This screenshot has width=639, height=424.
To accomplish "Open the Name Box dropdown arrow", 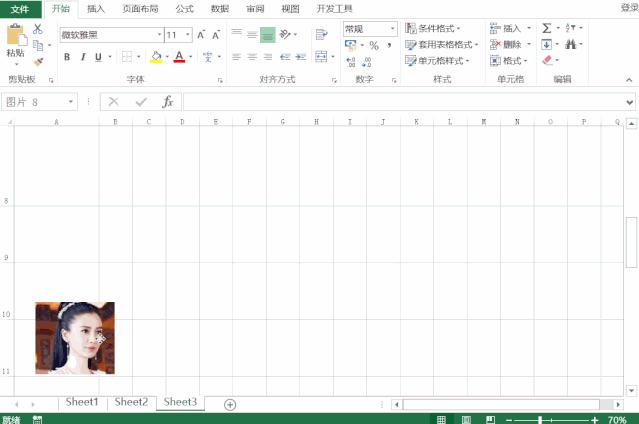I will click(x=71, y=102).
